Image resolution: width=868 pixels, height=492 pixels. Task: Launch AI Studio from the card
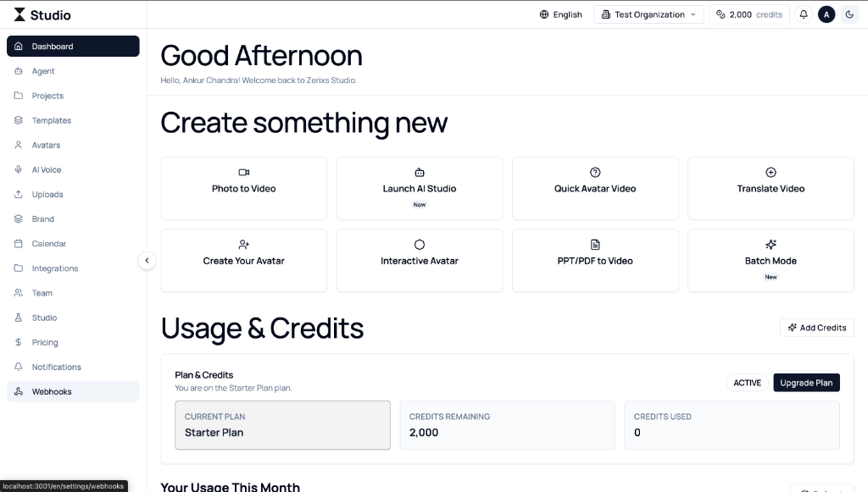(x=419, y=188)
